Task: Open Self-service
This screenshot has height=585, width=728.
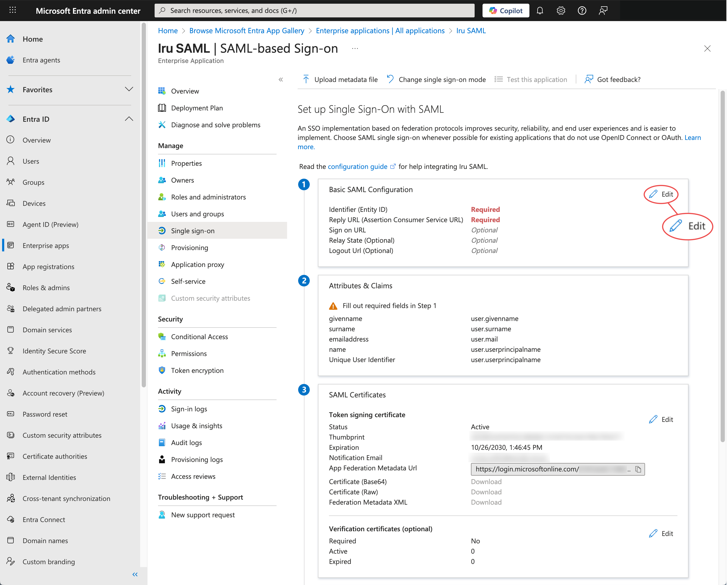Action: tap(188, 282)
